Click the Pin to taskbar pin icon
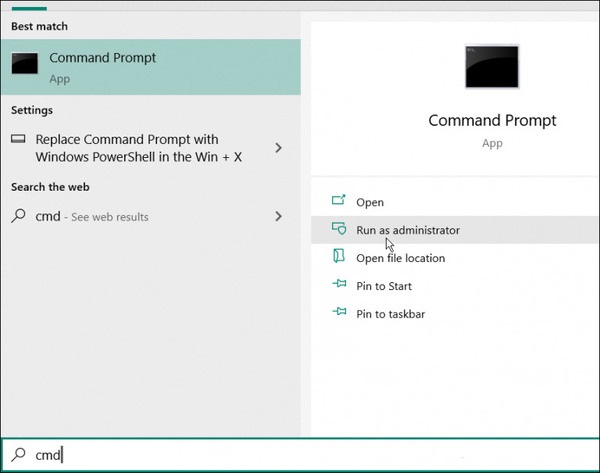The image size is (600, 473). [x=339, y=312]
